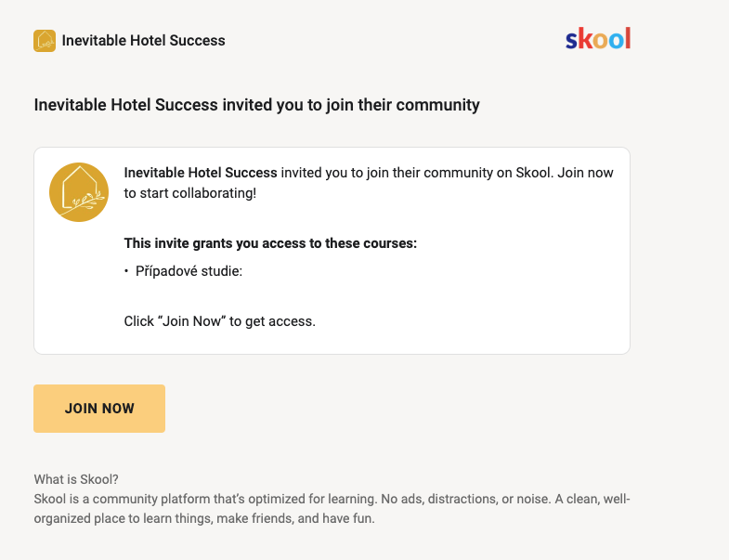Click the orange letter o in skool logo
The width and height of the screenshot is (729, 560).
pyautogui.click(x=600, y=41)
